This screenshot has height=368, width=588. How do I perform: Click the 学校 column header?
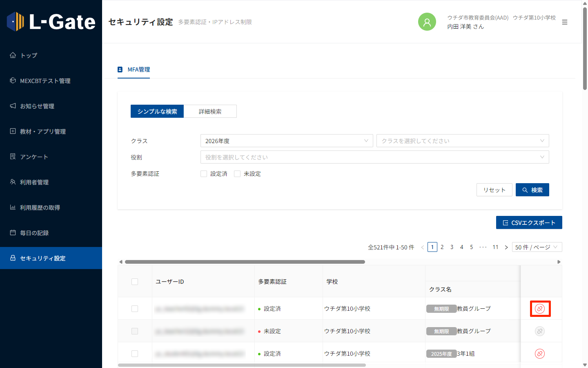[374, 281]
